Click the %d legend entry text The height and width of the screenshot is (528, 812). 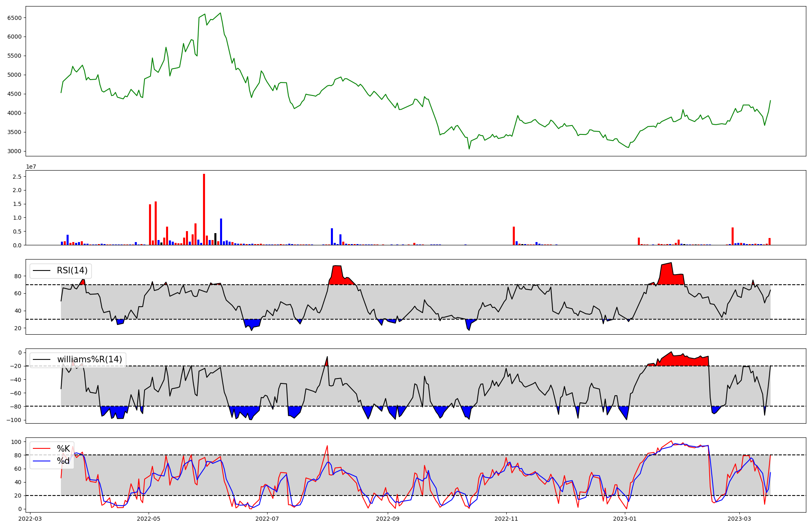tap(63, 461)
